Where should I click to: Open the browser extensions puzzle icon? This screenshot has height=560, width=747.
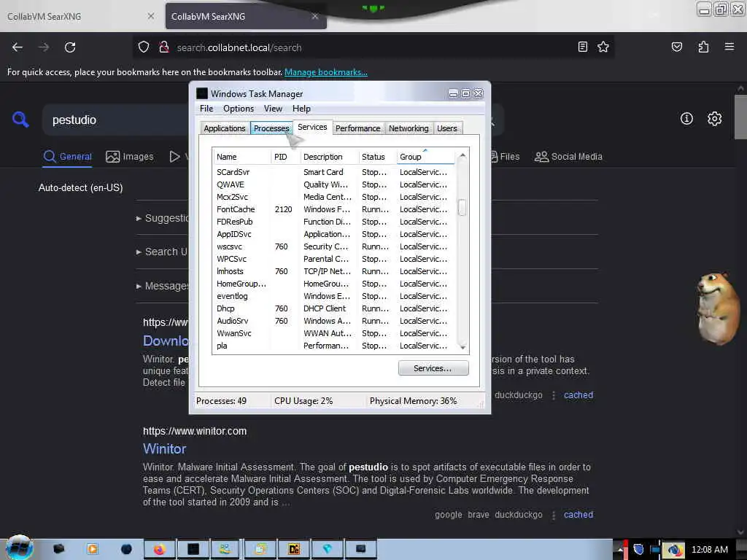tap(703, 47)
